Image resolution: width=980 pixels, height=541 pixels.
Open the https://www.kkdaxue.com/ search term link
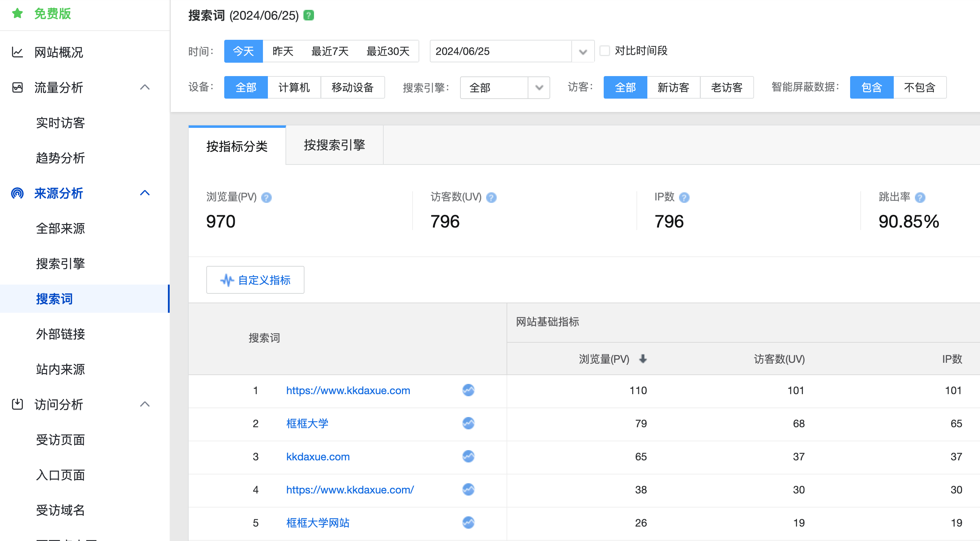pyautogui.click(x=350, y=490)
